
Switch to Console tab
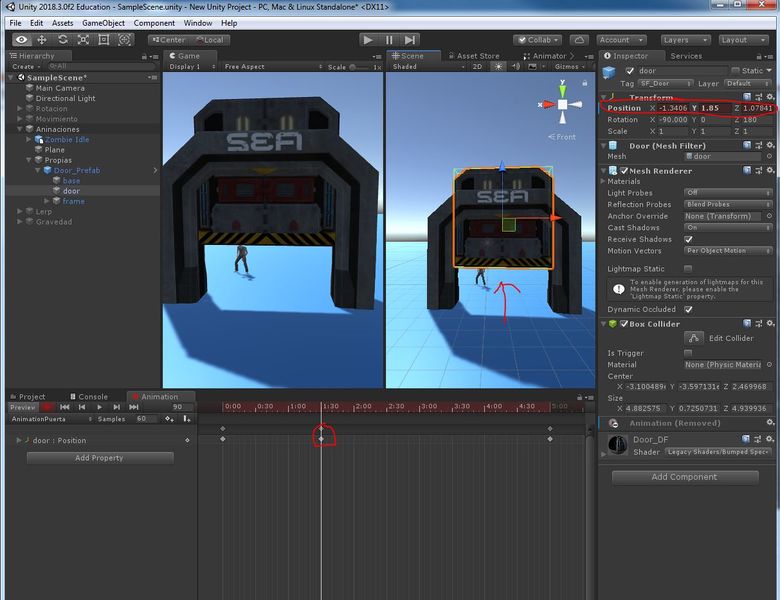point(89,397)
